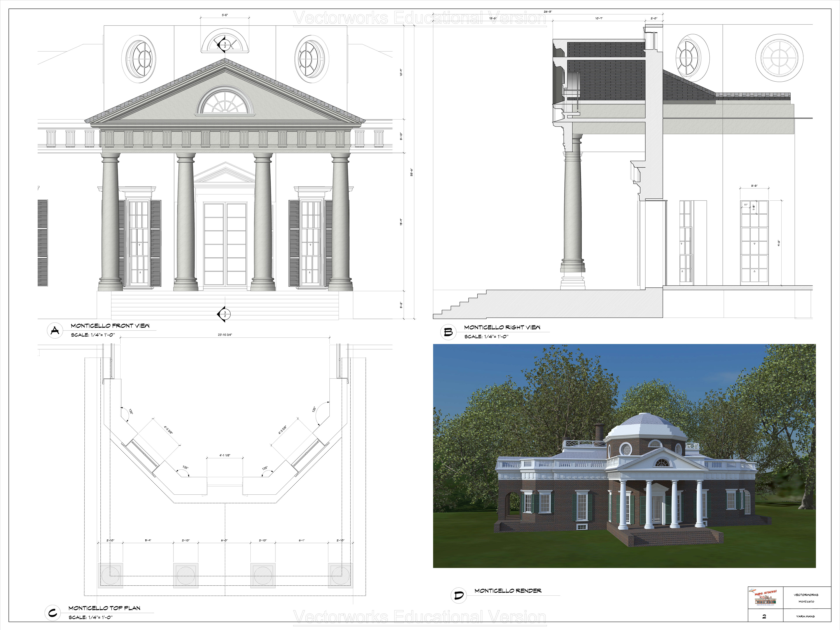Viewport: 840px width, 630px height.
Task: Click the 5'-6" dimension atop front view
Action: click(x=225, y=15)
